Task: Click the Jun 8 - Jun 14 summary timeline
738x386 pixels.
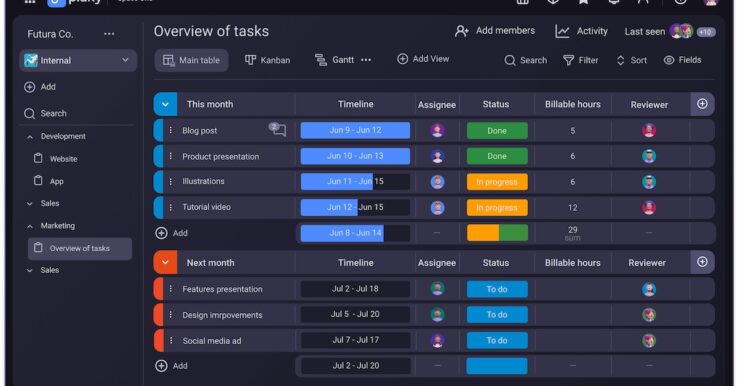Action: [x=355, y=233]
